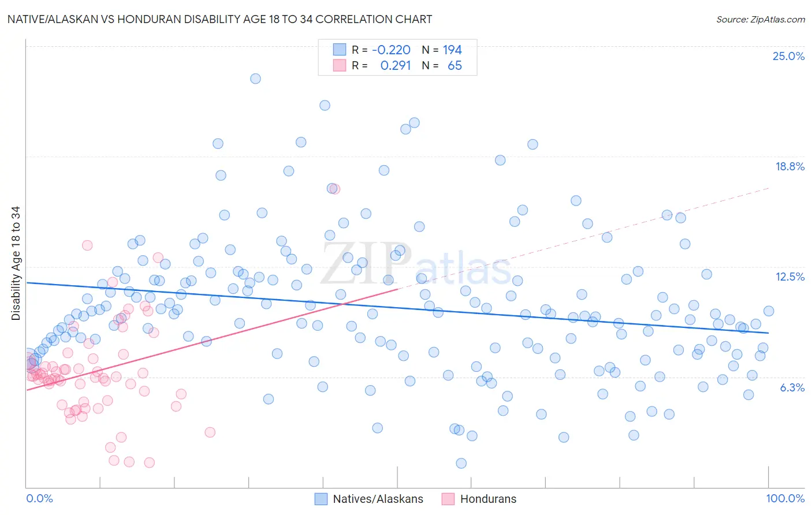This screenshot has height=515, width=812.
Task: Click the chart title text
Action: pos(219,19)
